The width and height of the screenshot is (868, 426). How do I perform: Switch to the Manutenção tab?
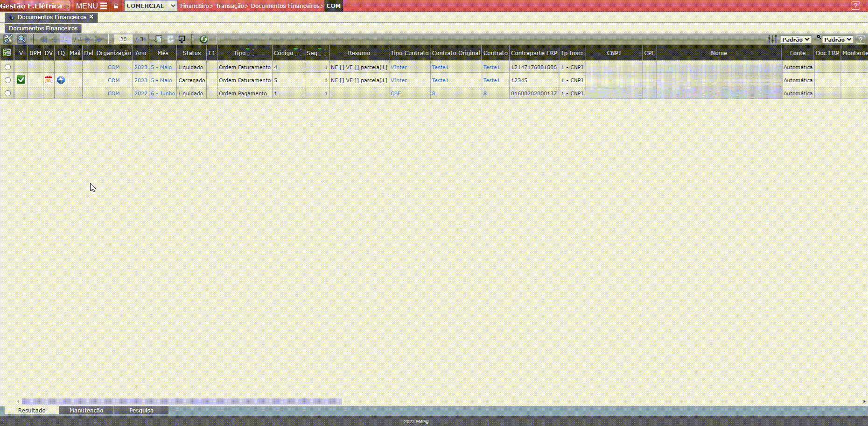click(x=86, y=410)
